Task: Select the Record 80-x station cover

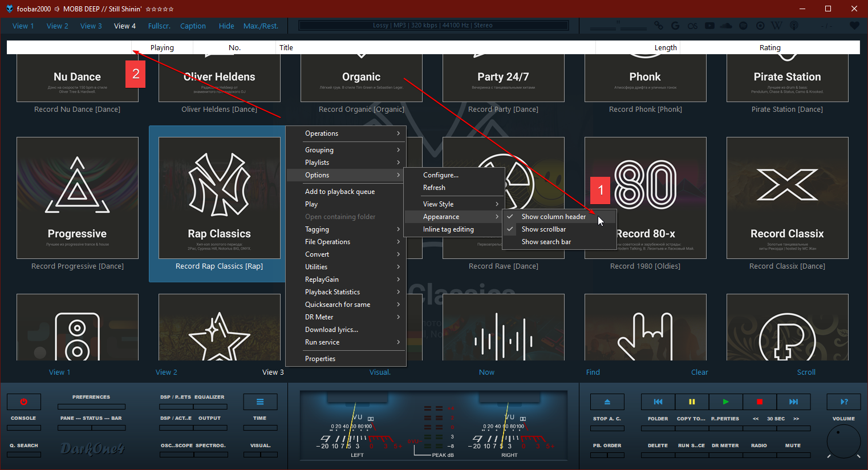Action: click(646, 198)
